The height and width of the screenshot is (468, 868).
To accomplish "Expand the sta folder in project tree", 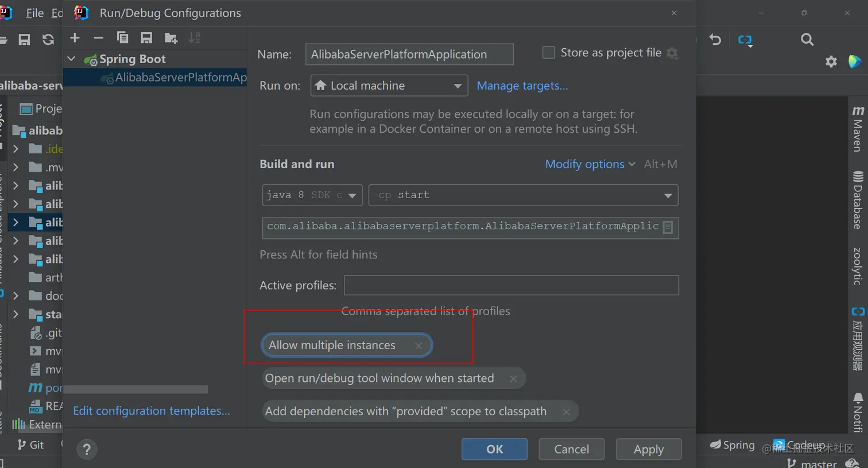I will (16, 314).
